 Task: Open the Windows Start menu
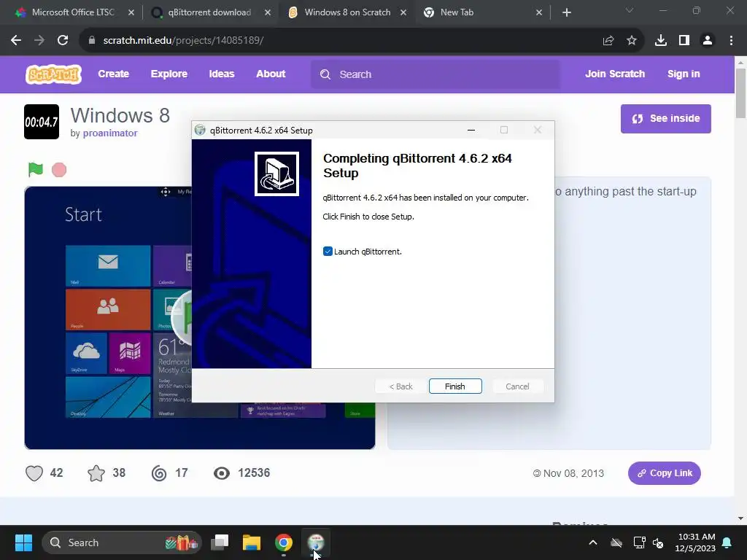(23, 542)
